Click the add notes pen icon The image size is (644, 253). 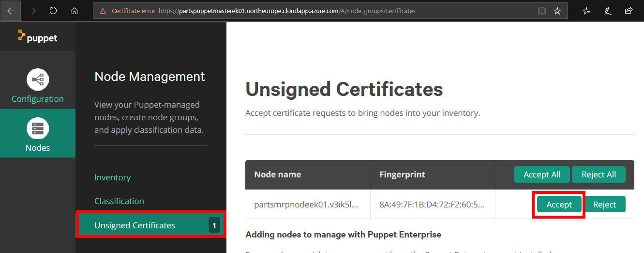[608, 11]
